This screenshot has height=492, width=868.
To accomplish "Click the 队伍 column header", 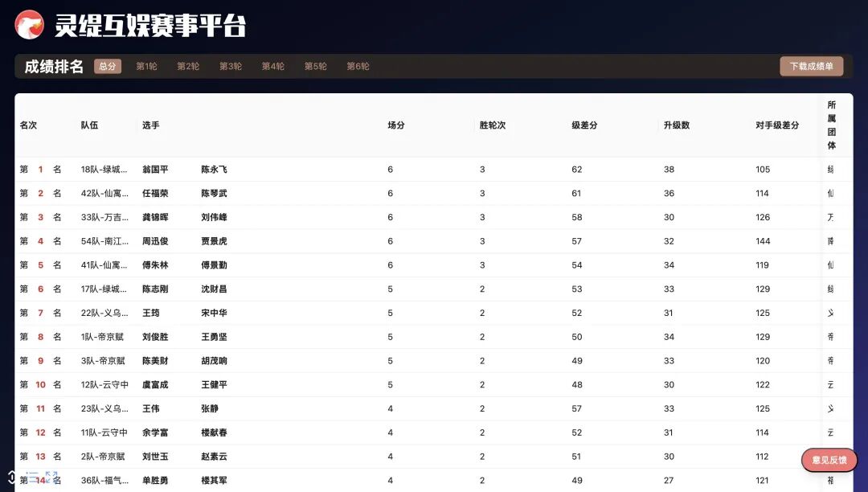I will pyautogui.click(x=89, y=125).
